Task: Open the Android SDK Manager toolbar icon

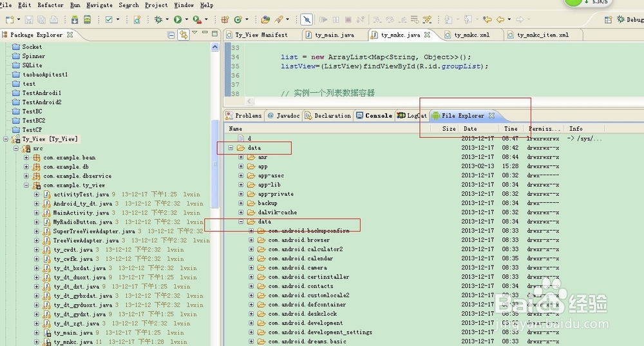Action: click(x=75, y=20)
